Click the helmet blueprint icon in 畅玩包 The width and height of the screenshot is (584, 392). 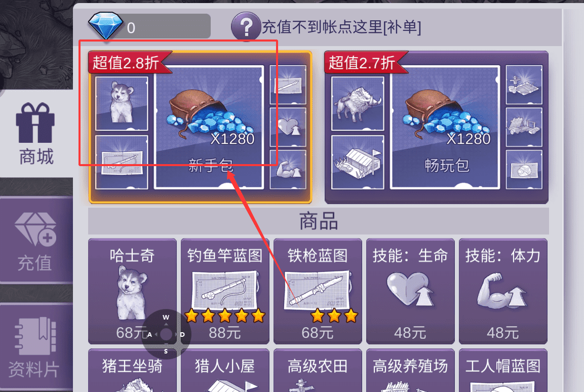tap(524, 170)
